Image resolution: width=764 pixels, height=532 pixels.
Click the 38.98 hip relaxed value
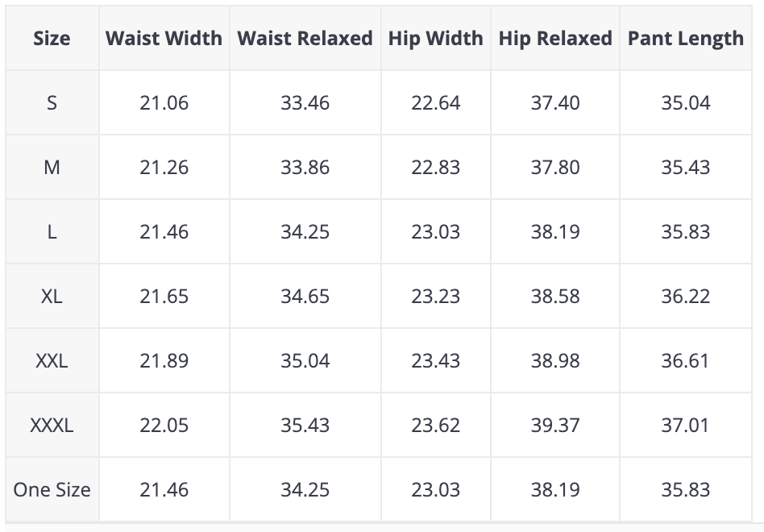click(555, 360)
